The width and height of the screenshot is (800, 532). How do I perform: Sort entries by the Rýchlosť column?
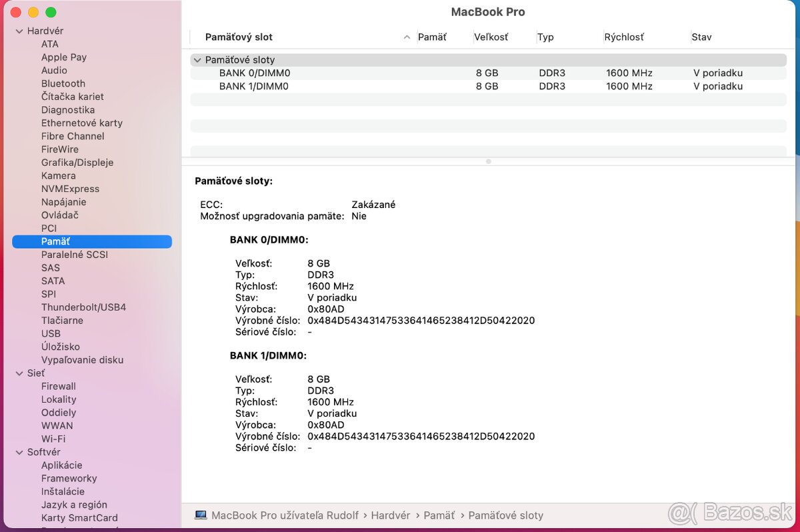(624, 37)
